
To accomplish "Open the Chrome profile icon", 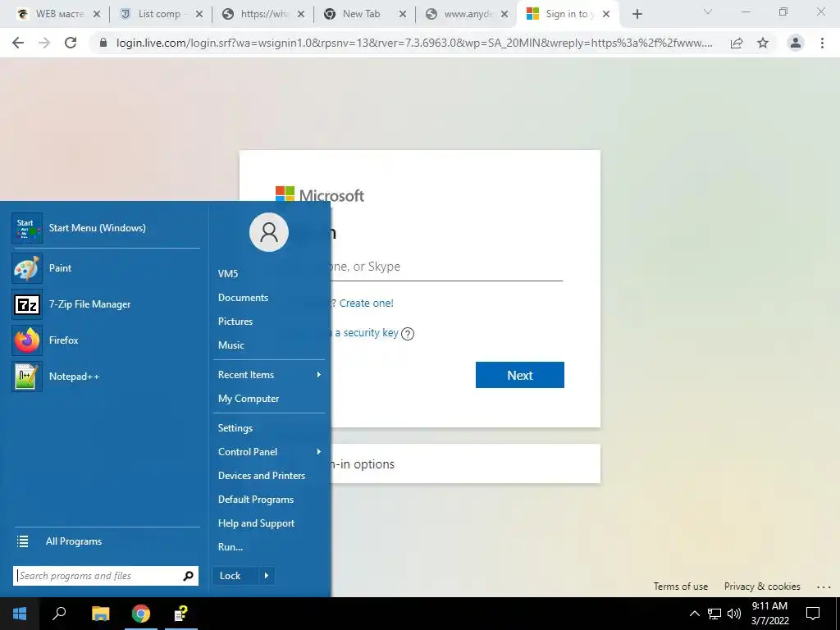I will click(796, 43).
